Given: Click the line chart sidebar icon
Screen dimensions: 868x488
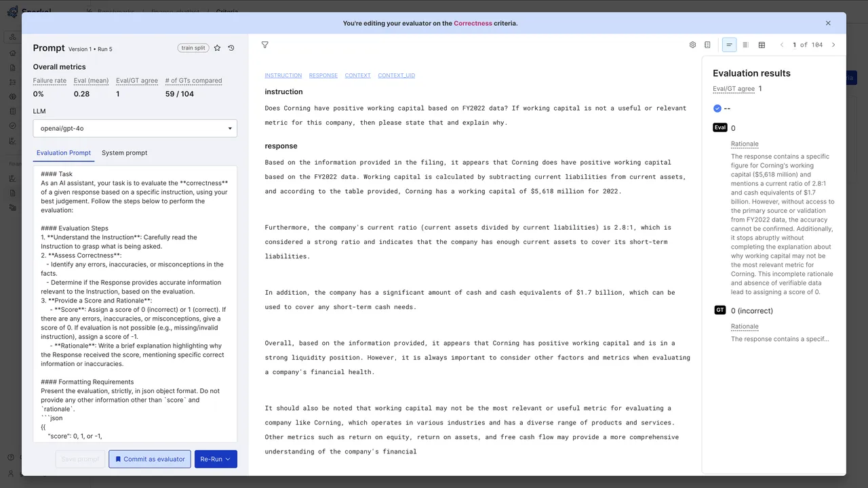Looking at the screenshot, I should [x=12, y=141].
